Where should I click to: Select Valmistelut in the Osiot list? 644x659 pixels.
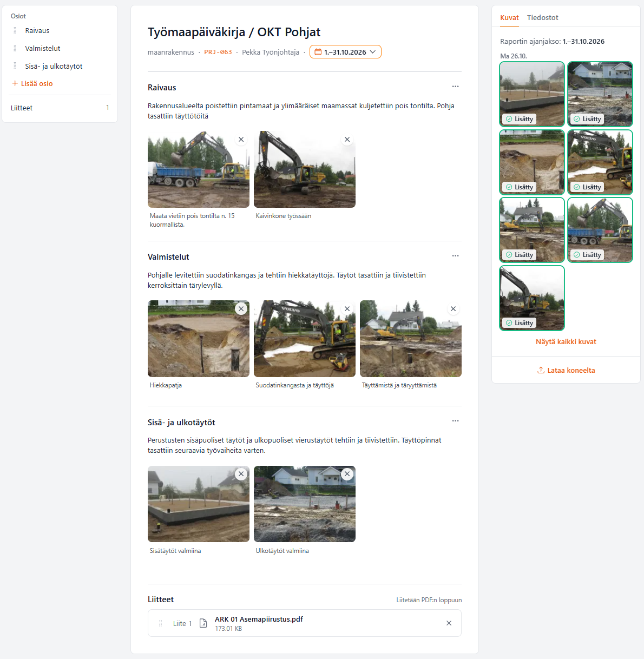click(x=43, y=49)
